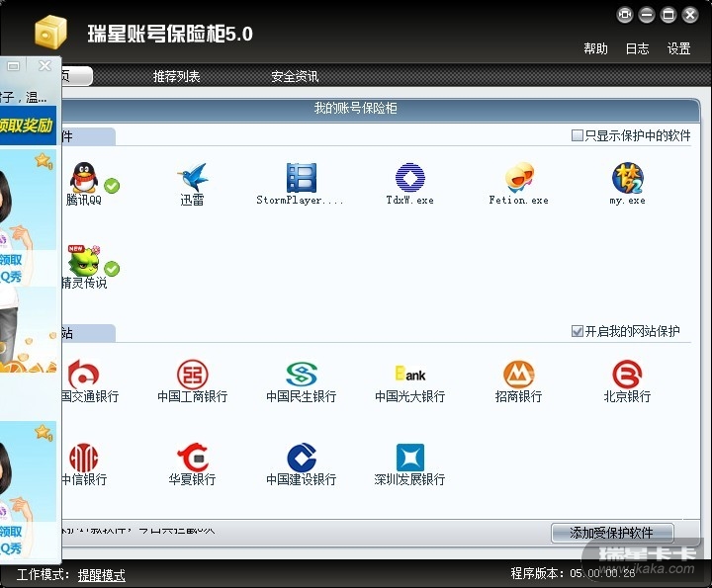This screenshot has width=712, height=588.
Task: Open the 中国光大银行 icon
Action: pyautogui.click(x=410, y=374)
